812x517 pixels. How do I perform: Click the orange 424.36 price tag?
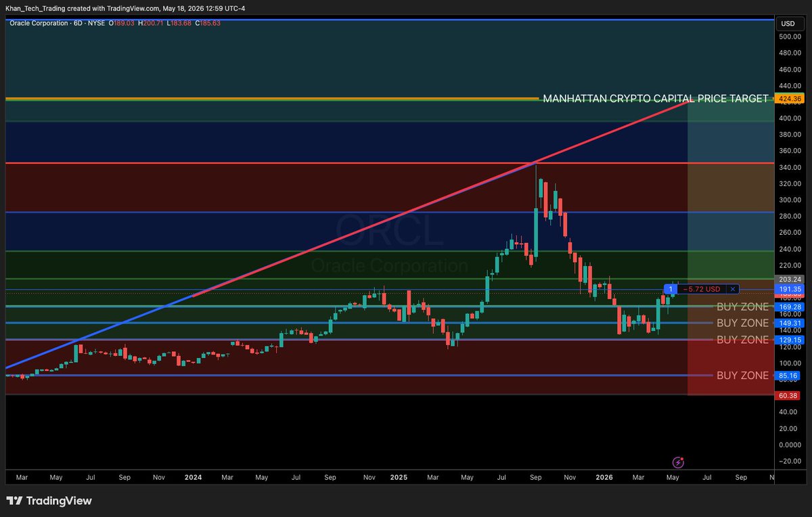[790, 99]
